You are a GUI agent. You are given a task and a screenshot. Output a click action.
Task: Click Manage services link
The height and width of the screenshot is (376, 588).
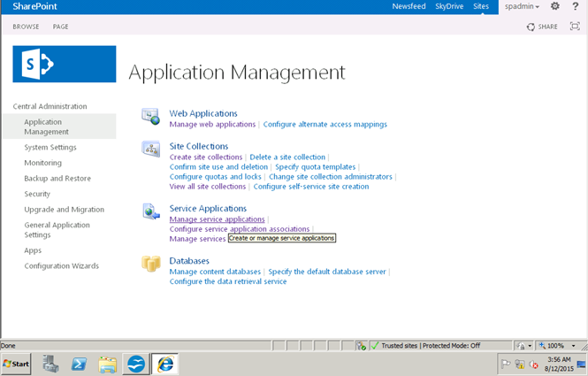tap(197, 239)
